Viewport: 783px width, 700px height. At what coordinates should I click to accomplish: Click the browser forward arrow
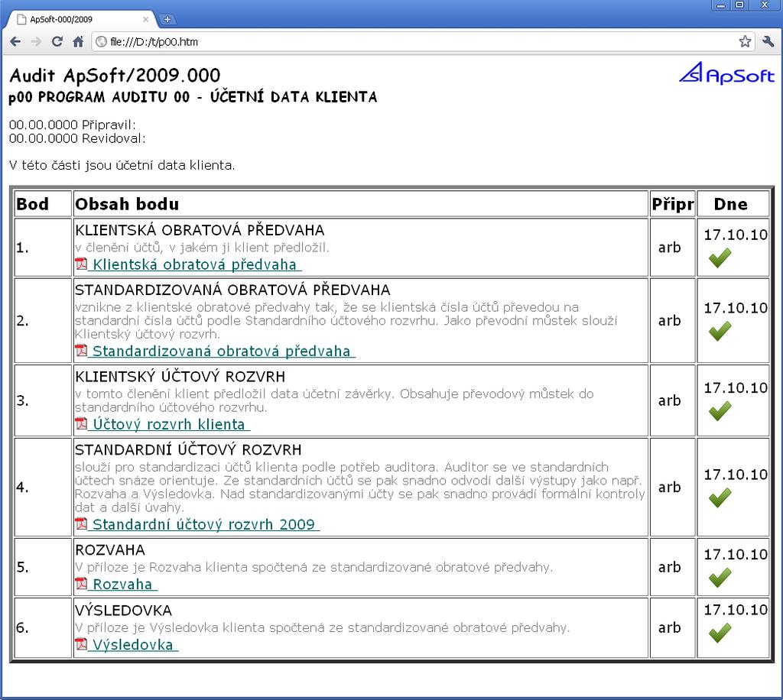point(36,42)
